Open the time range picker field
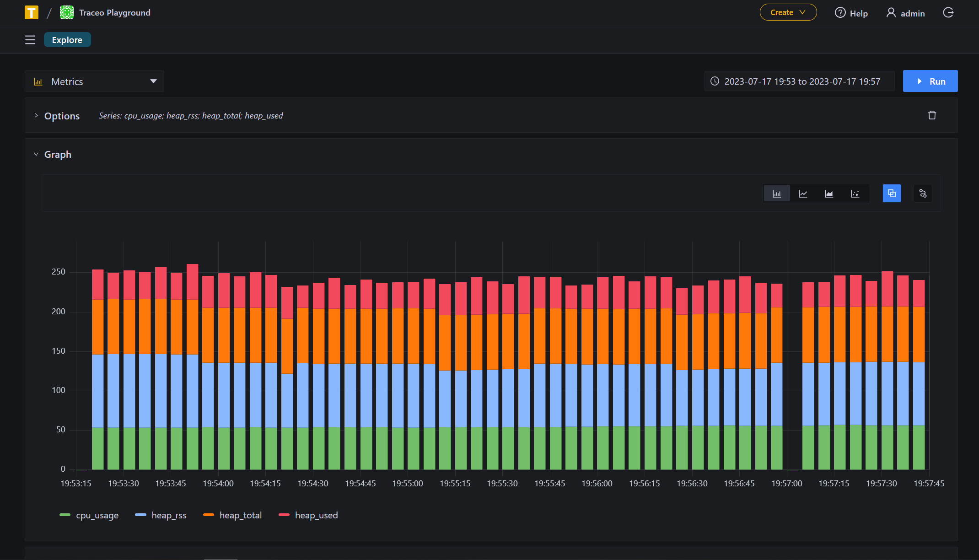This screenshot has height=560, width=979. [x=799, y=81]
